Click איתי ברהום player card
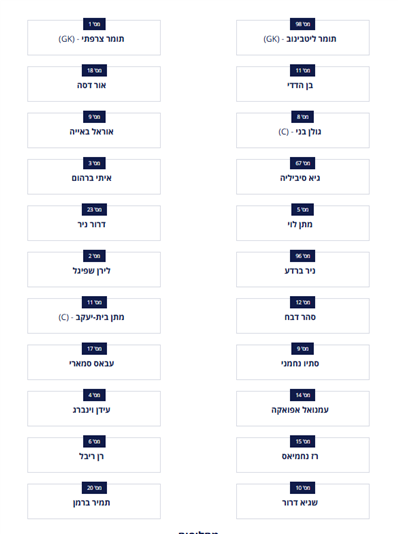The width and height of the screenshot is (398, 534). (94, 176)
